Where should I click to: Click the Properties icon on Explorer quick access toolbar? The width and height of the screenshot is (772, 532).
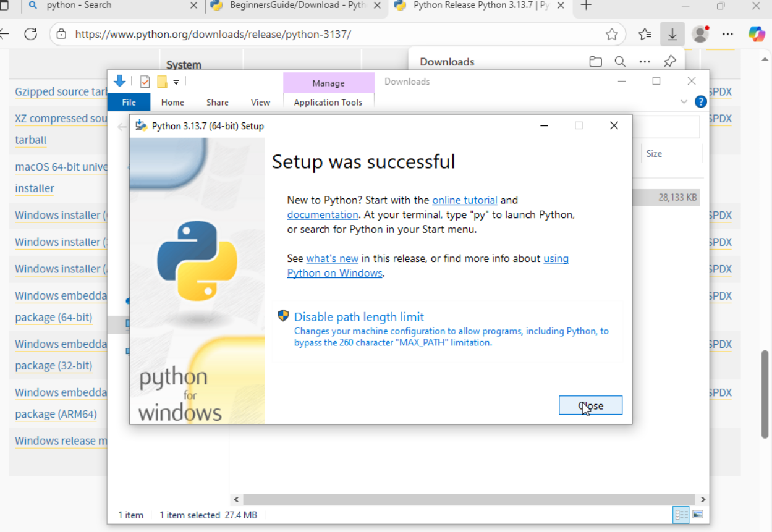pos(144,81)
